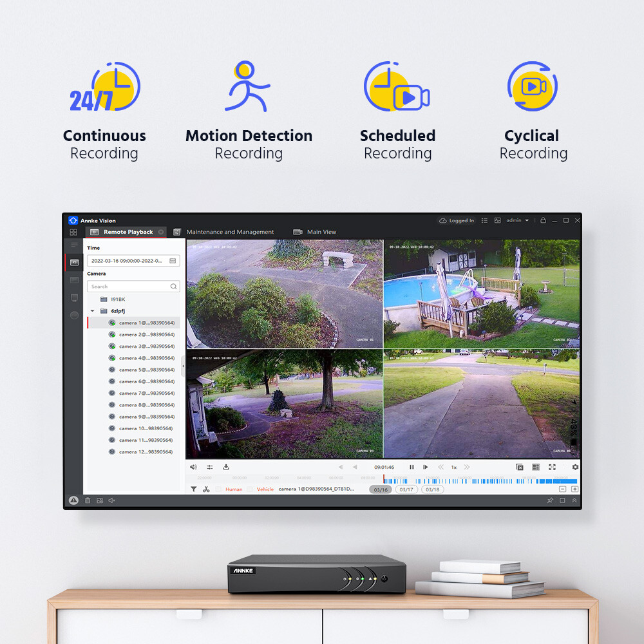Open the video clipping scissors tool
The image size is (644, 644).
point(206,489)
